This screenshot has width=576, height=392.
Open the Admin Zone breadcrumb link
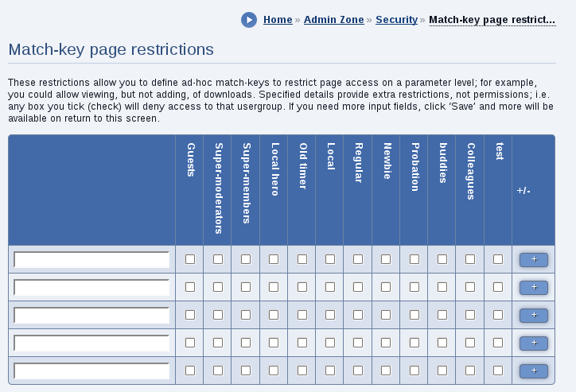tap(334, 20)
